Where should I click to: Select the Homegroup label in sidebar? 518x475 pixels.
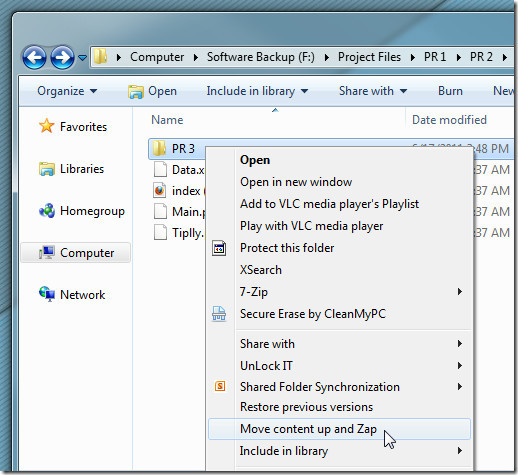[x=92, y=211]
